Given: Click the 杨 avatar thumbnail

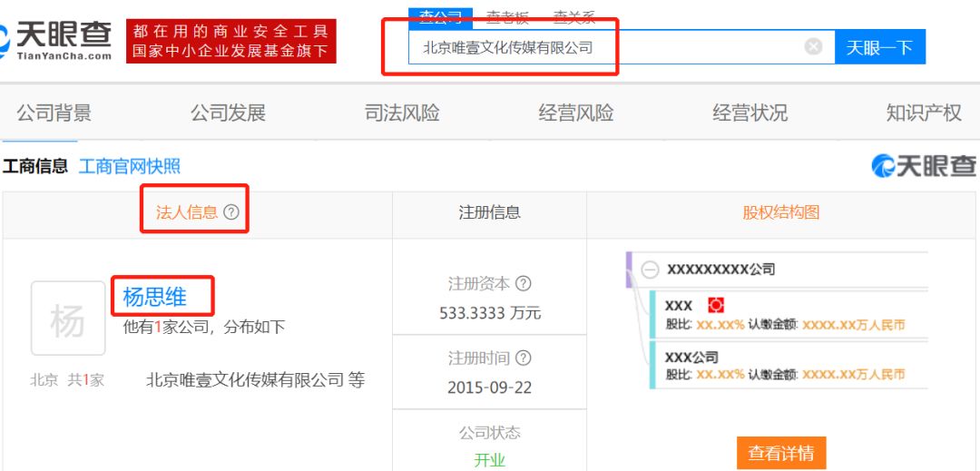Looking at the screenshot, I should tap(68, 319).
